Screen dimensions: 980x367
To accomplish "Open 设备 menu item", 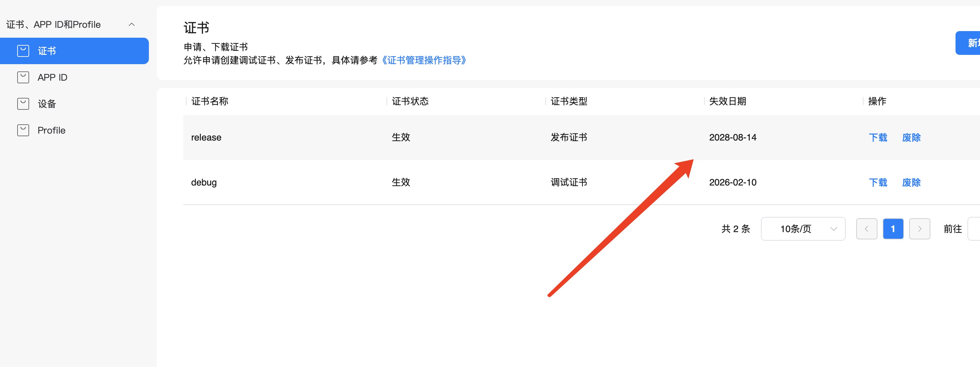I will tap(47, 104).
